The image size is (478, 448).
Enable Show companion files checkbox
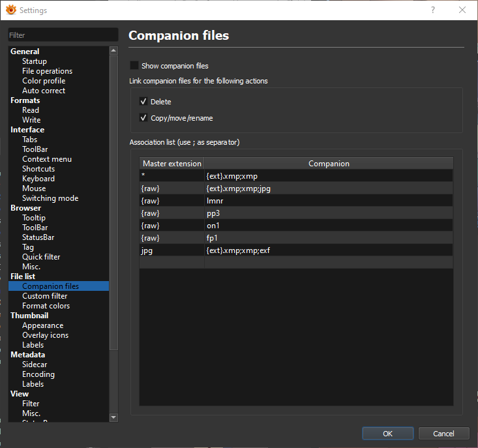[134, 66]
